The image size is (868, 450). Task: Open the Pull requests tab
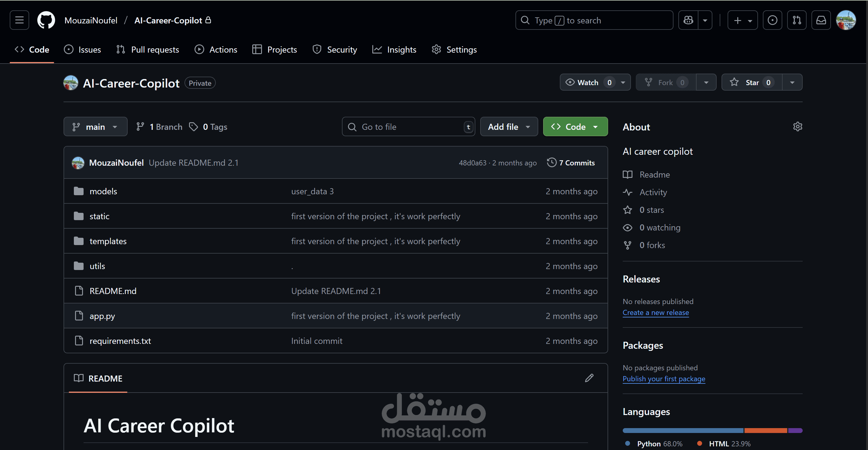tap(148, 50)
